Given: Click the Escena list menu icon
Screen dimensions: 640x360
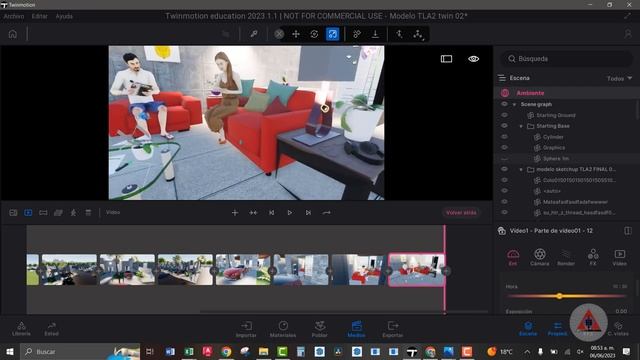Looking at the screenshot, I should coord(502,78).
